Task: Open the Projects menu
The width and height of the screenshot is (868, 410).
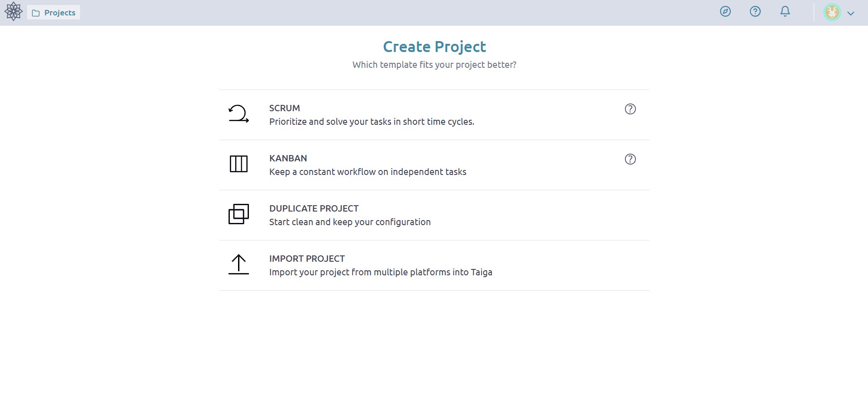Action: tap(54, 13)
